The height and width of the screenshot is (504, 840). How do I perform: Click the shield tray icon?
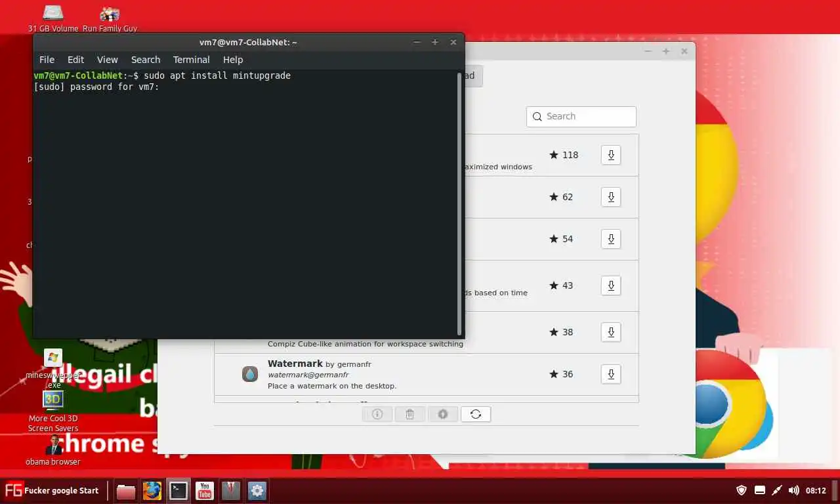coord(742,490)
